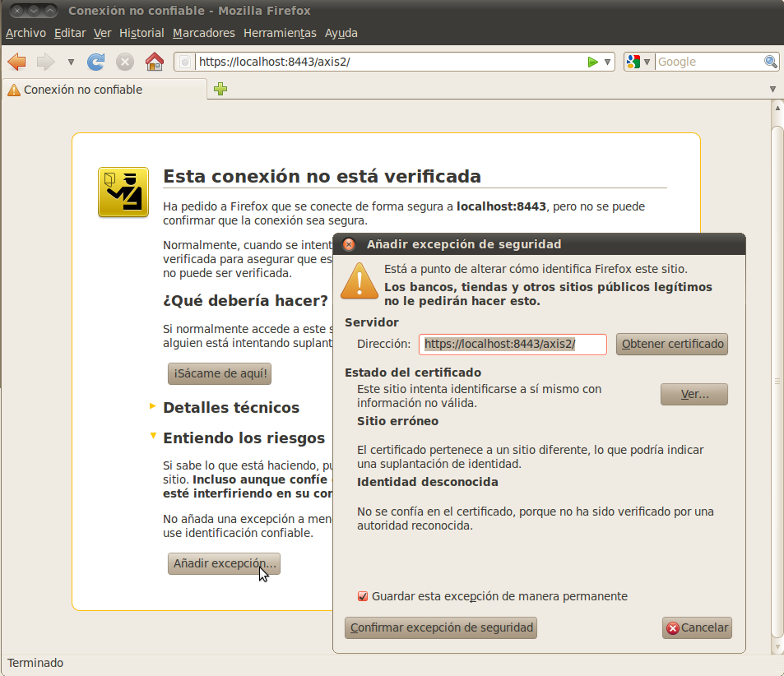
Task: Click the Back arrow navigation icon
Action: tap(16, 62)
